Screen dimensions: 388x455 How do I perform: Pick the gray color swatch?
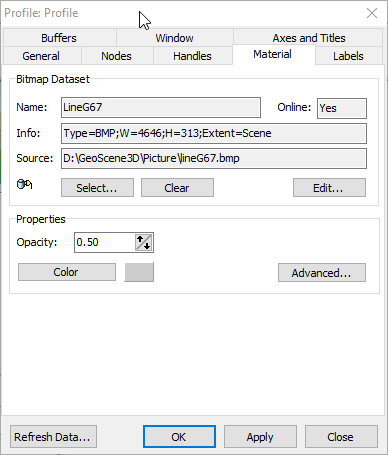click(x=139, y=272)
